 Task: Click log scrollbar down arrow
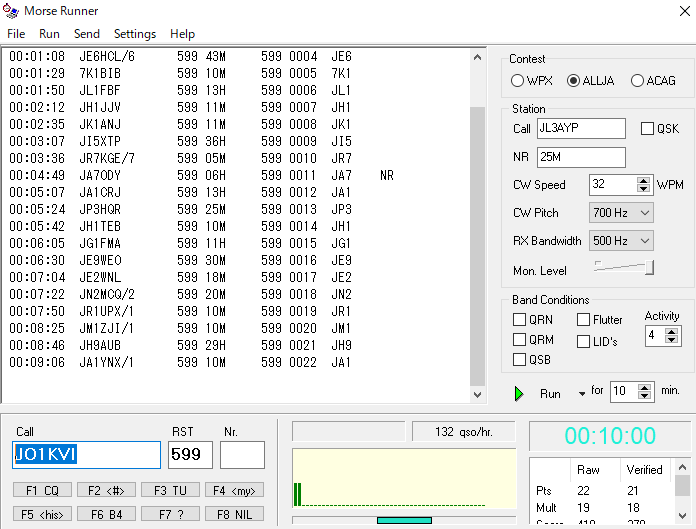(478, 395)
